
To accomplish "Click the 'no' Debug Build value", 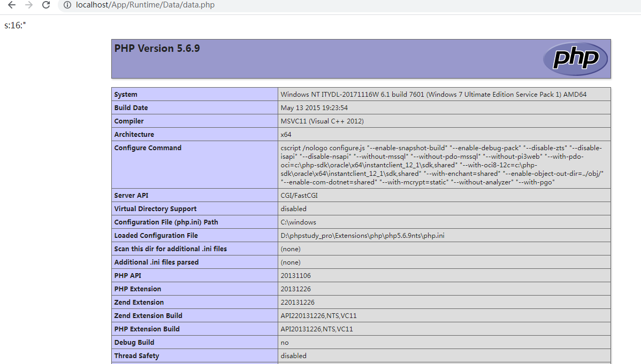I will (285, 342).
